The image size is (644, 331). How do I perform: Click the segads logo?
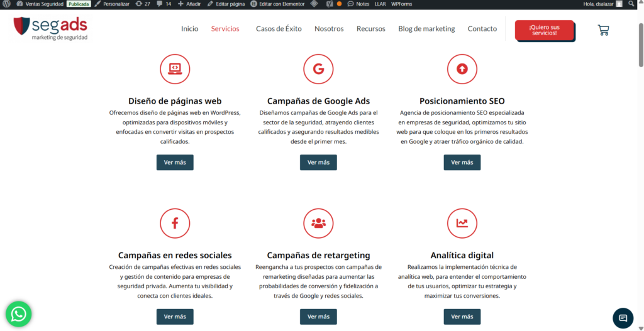(50, 28)
